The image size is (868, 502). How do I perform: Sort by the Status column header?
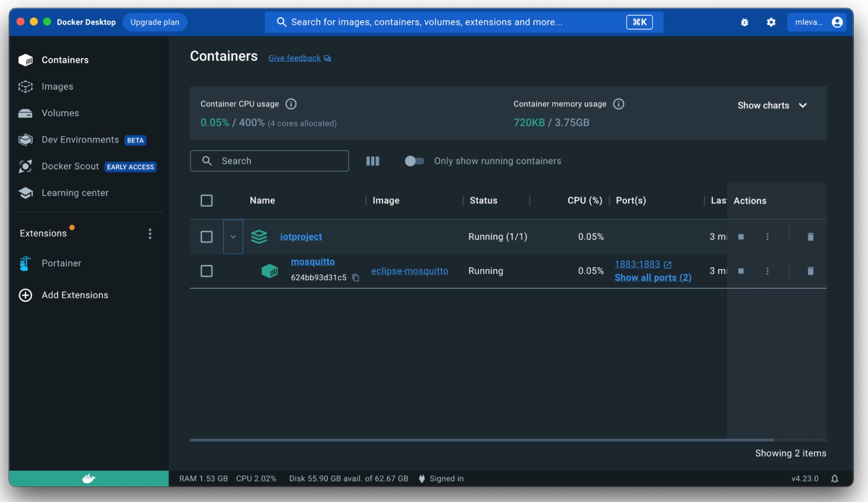[483, 201]
